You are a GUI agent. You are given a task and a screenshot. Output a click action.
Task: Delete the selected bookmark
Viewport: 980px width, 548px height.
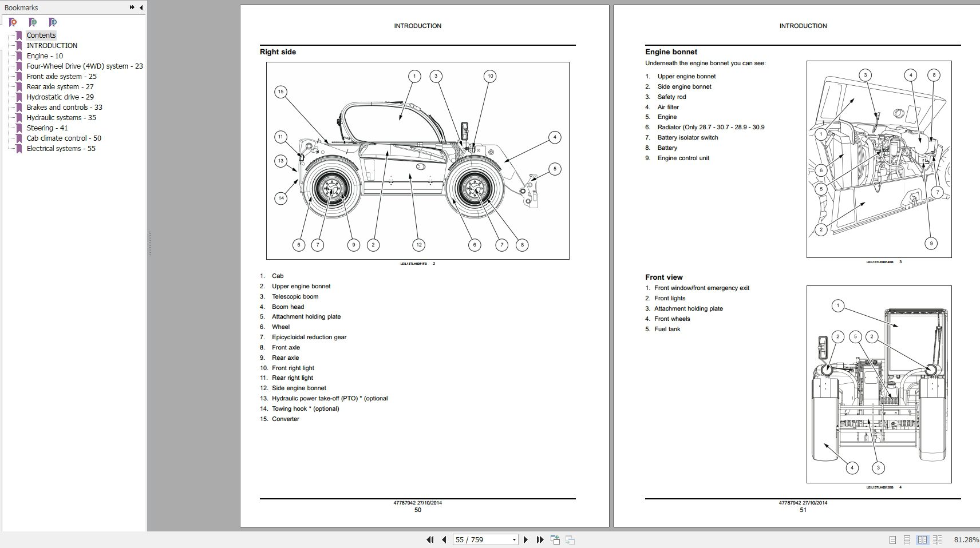[x=13, y=22]
